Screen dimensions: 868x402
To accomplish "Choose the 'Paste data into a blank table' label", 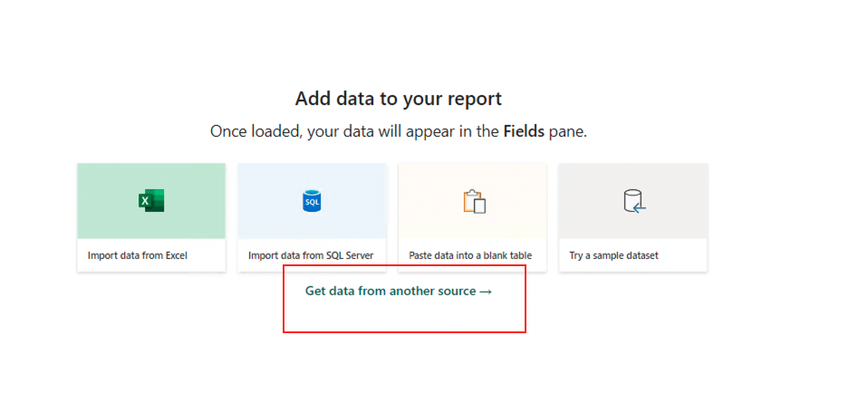I will click(470, 255).
